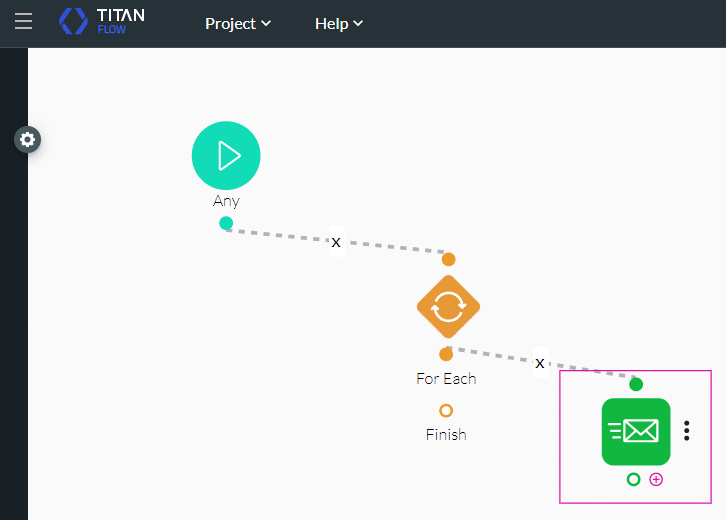The width and height of the screenshot is (726, 520).
Task: Remove connector from For Each to email node
Action: point(540,363)
